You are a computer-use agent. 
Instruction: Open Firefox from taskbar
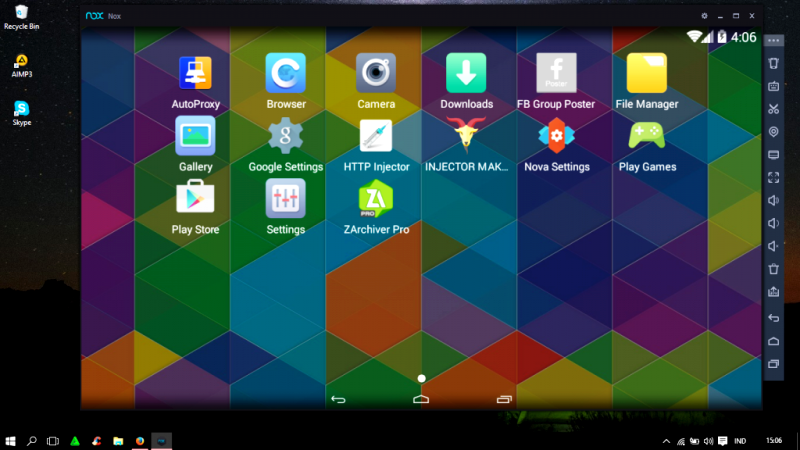point(140,441)
